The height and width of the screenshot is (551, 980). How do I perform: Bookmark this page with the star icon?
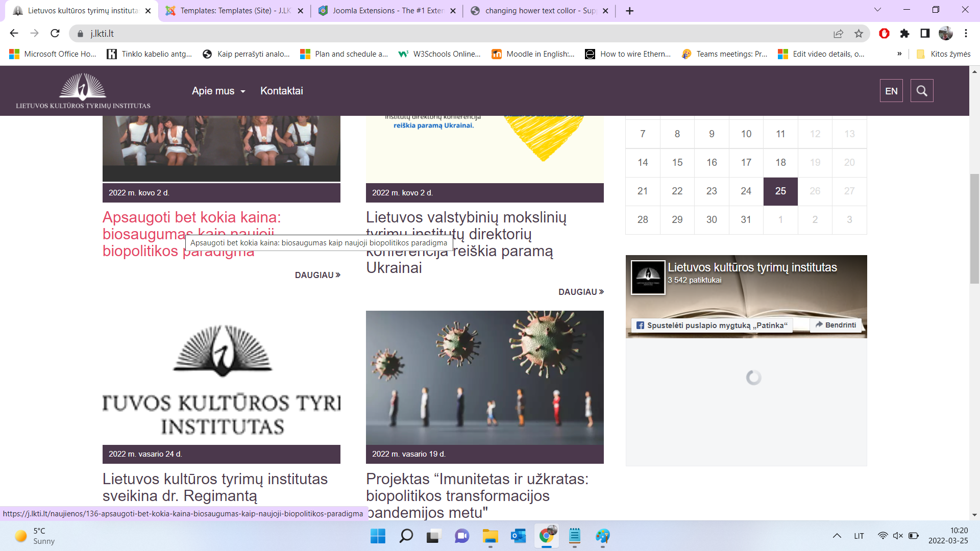coord(859,33)
